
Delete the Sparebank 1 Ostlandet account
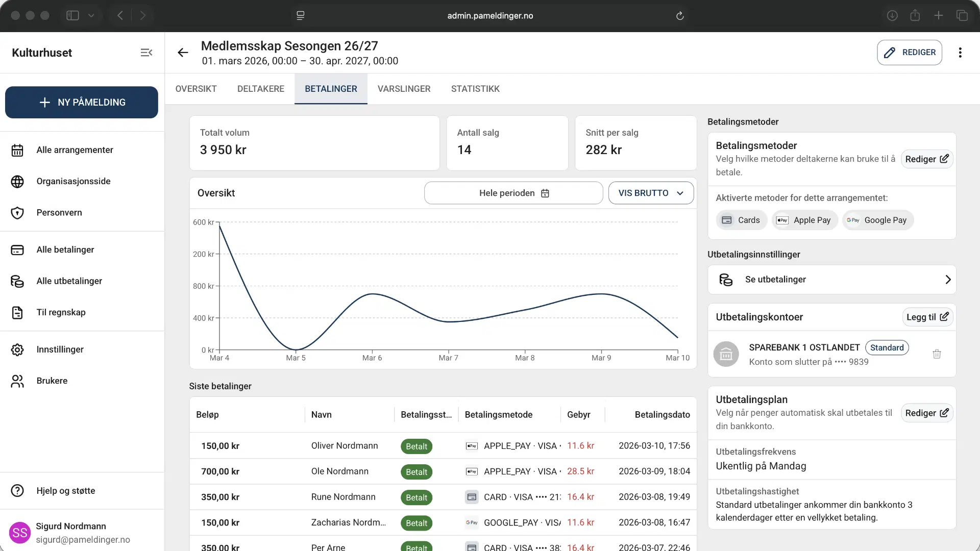[937, 354]
